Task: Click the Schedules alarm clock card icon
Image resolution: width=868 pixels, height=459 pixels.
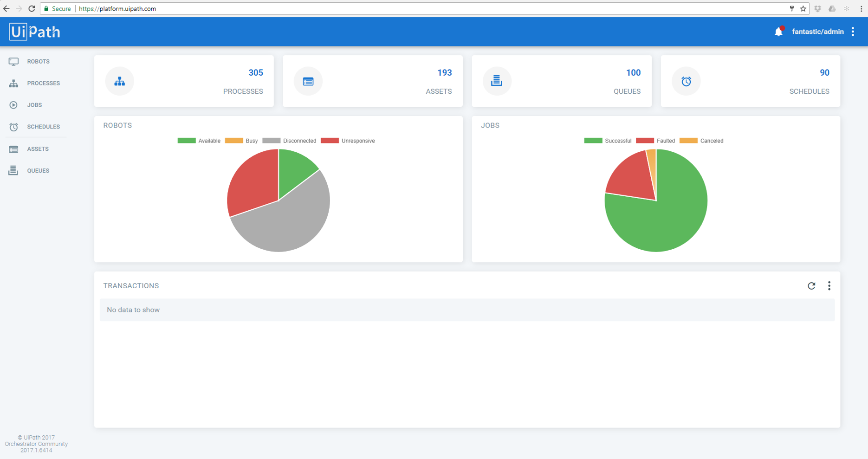Action: 686,81
